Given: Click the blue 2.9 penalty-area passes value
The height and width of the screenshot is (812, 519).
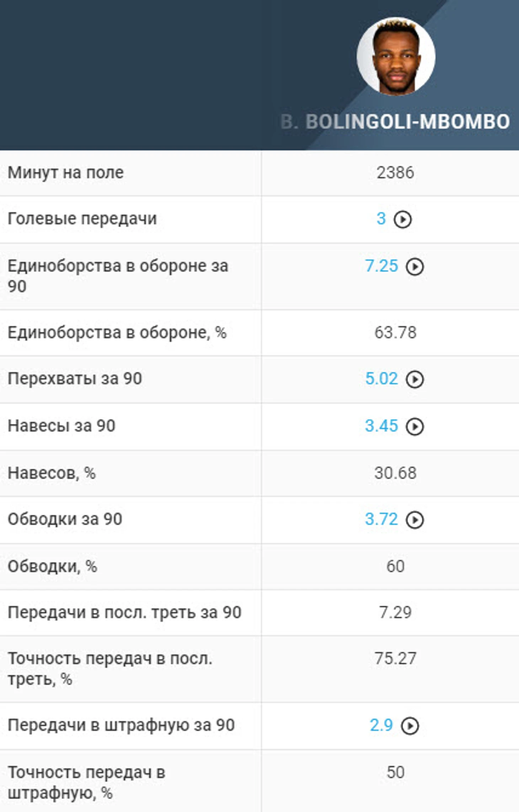Looking at the screenshot, I should 381,725.
